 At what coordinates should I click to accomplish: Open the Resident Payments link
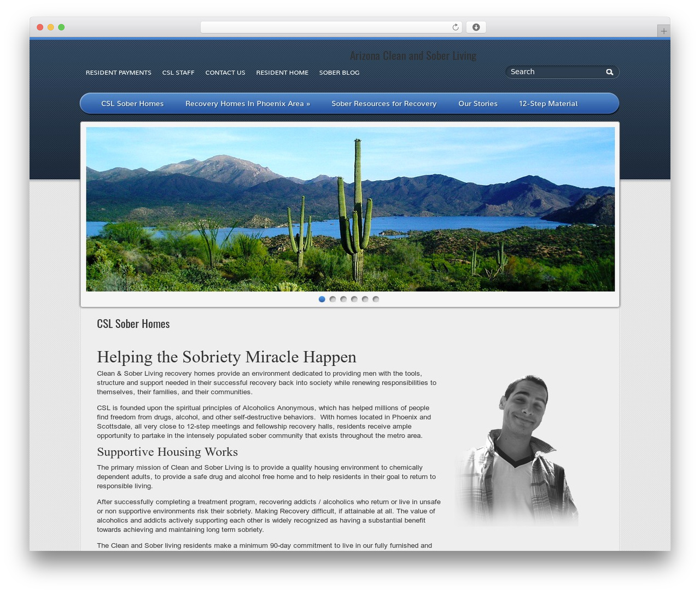click(x=119, y=73)
